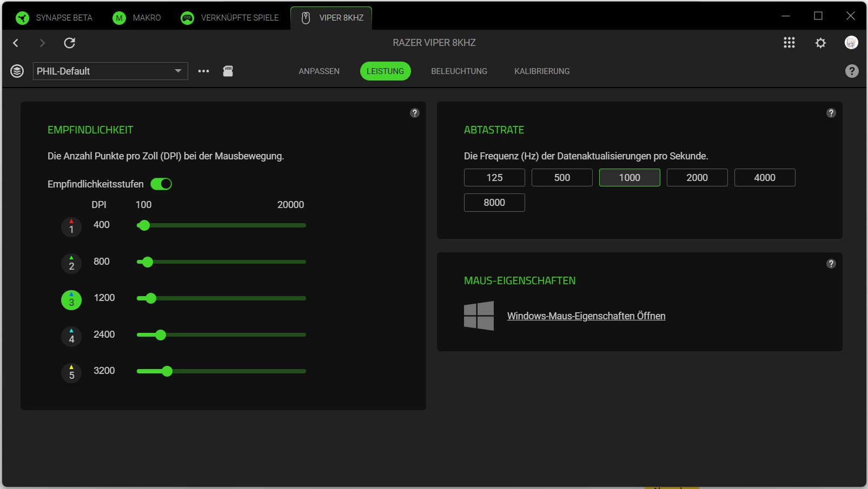The height and width of the screenshot is (489, 868).
Task: Select the Viper 8KHZ device tab
Action: click(x=331, y=18)
